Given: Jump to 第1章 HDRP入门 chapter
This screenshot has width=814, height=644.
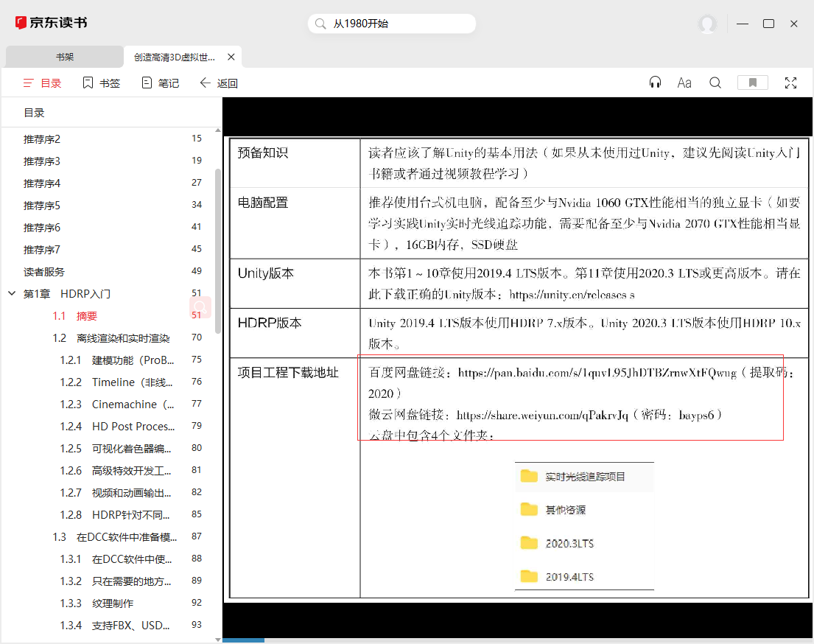Looking at the screenshot, I should coord(66,294).
